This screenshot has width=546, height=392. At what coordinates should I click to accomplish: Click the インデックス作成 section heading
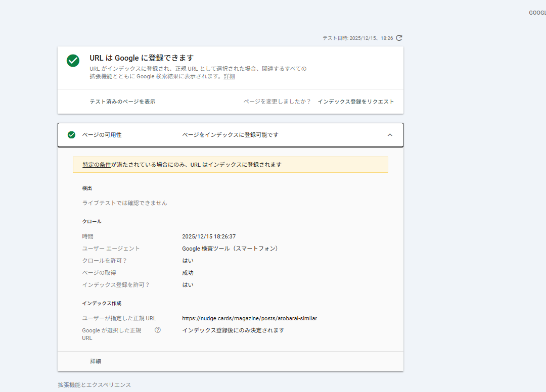pyautogui.click(x=102, y=303)
